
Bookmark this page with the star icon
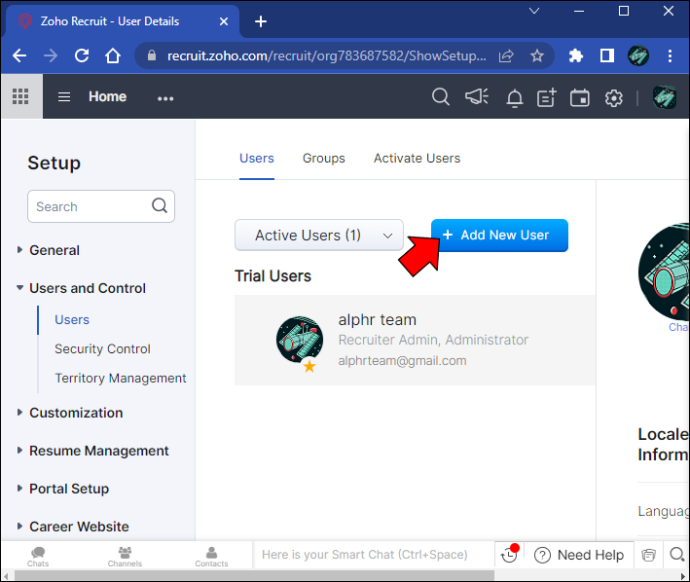click(537, 56)
